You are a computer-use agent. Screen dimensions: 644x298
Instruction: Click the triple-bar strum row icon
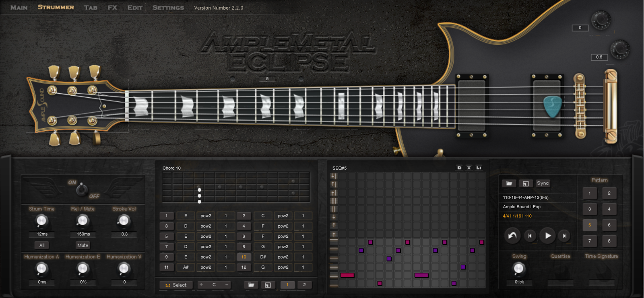coord(334,201)
